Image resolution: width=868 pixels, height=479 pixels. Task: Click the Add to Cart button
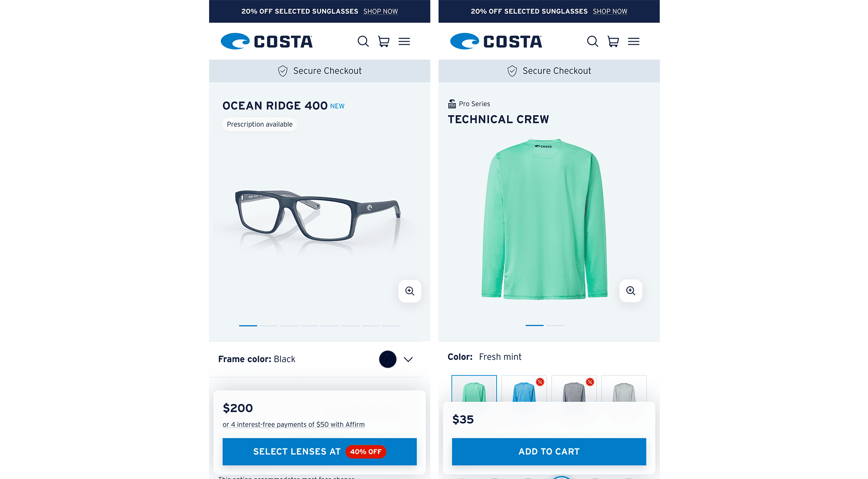click(549, 451)
